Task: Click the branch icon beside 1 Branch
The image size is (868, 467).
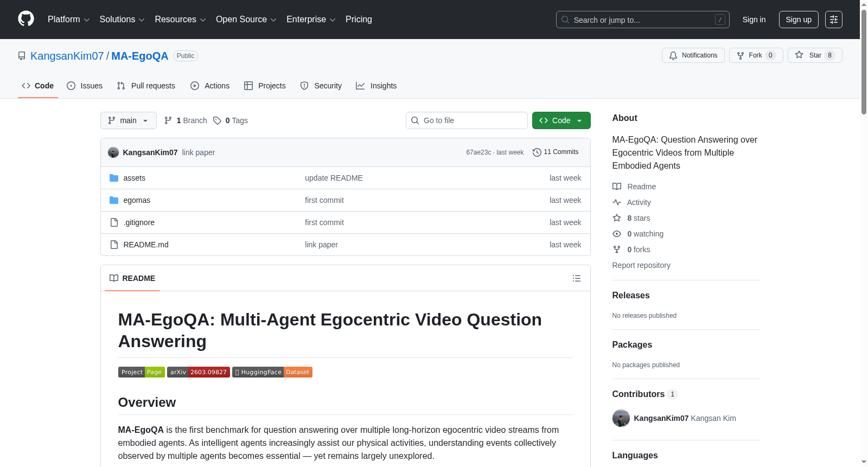Action: 168,120
